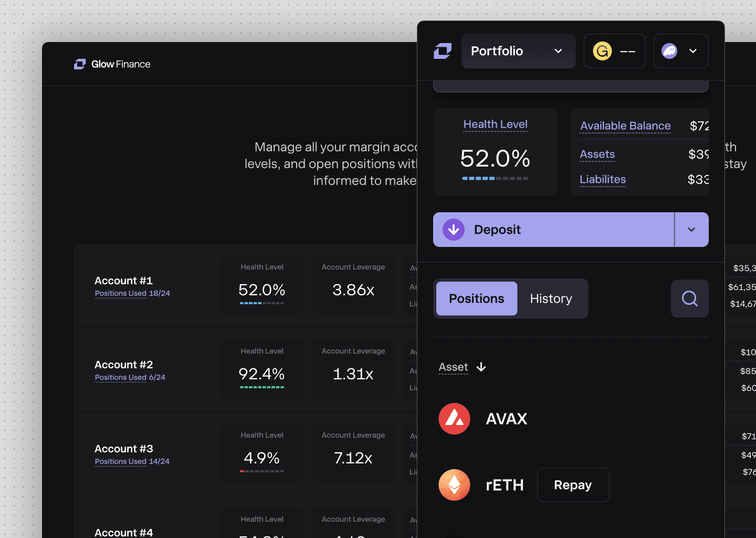Select the rETH asset row name

[505, 485]
